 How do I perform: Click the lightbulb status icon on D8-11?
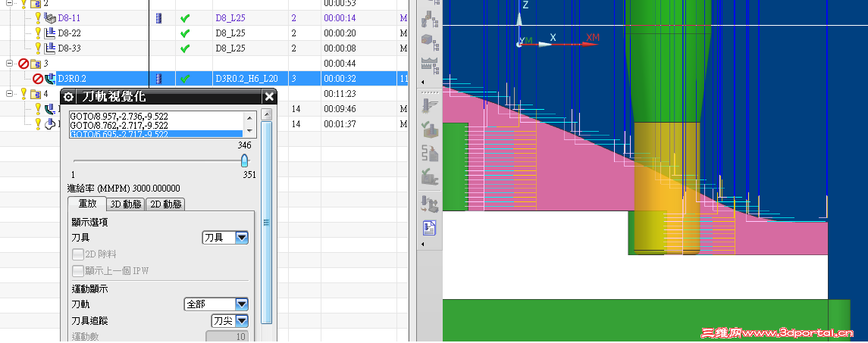[38, 18]
